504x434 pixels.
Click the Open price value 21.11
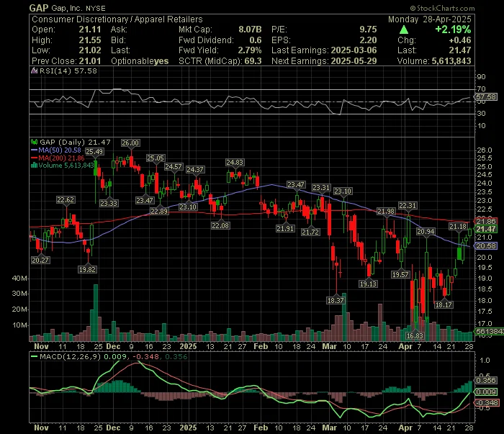click(90, 30)
